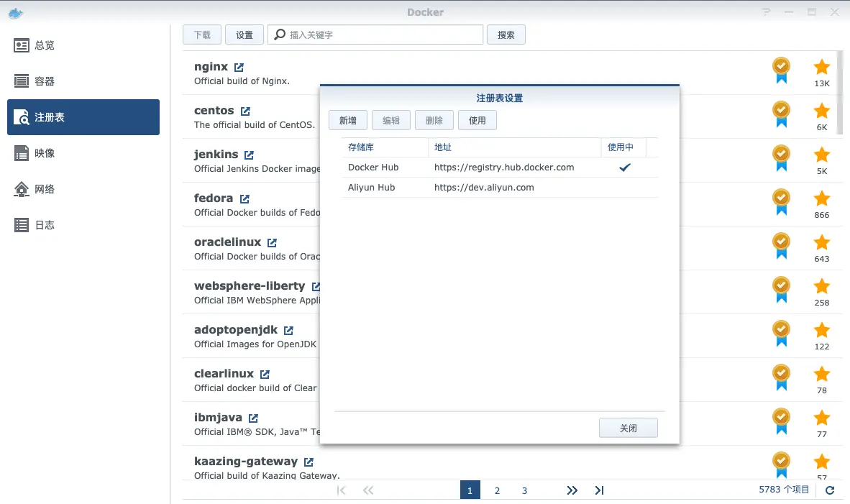The width and height of the screenshot is (850, 504).
Task: Open nginx external link icon
Action: 239,67
